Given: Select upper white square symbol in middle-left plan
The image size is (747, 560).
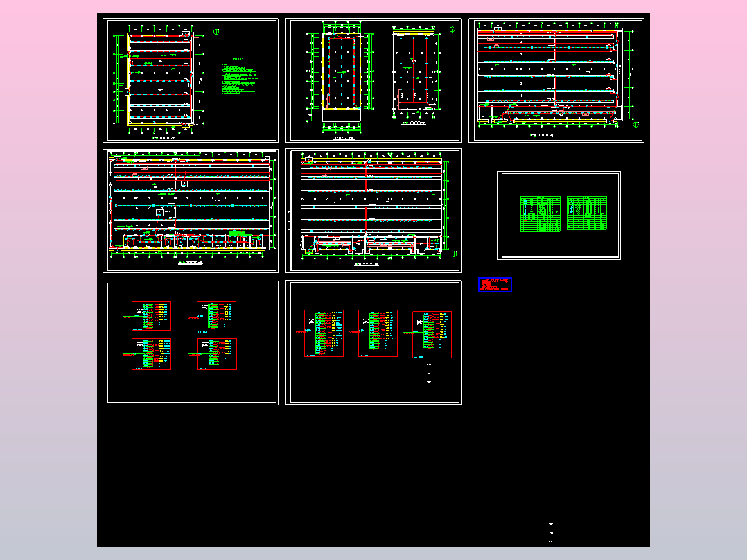Looking at the screenshot, I should 184,184.
